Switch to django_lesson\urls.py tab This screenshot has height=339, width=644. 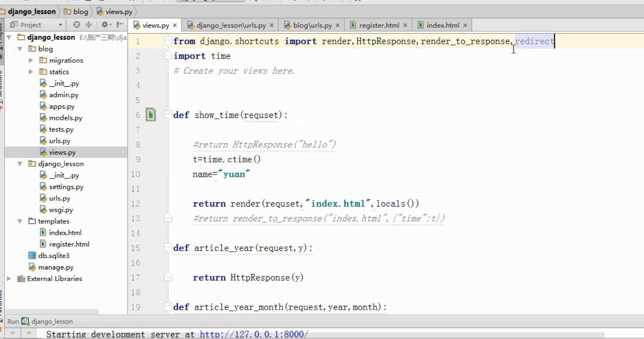pos(231,25)
